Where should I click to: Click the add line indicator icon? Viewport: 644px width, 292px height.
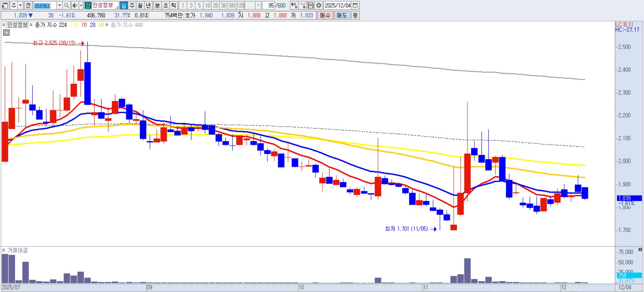[302, 6]
